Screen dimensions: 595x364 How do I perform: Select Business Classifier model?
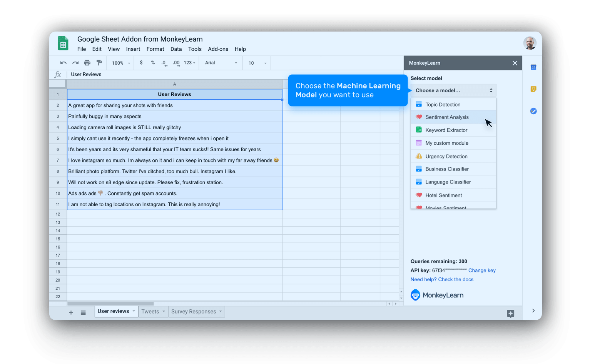click(453, 169)
